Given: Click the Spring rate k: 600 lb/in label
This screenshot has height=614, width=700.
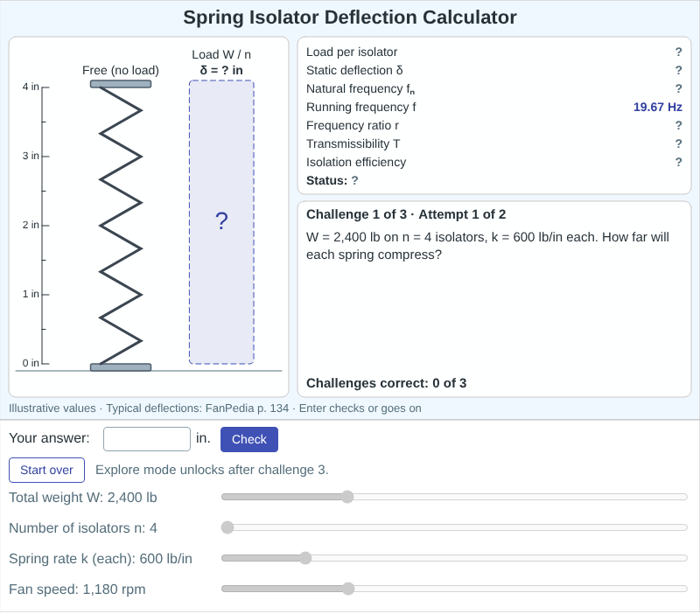Looking at the screenshot, I should pyautogui.click(x=101, y=559).
